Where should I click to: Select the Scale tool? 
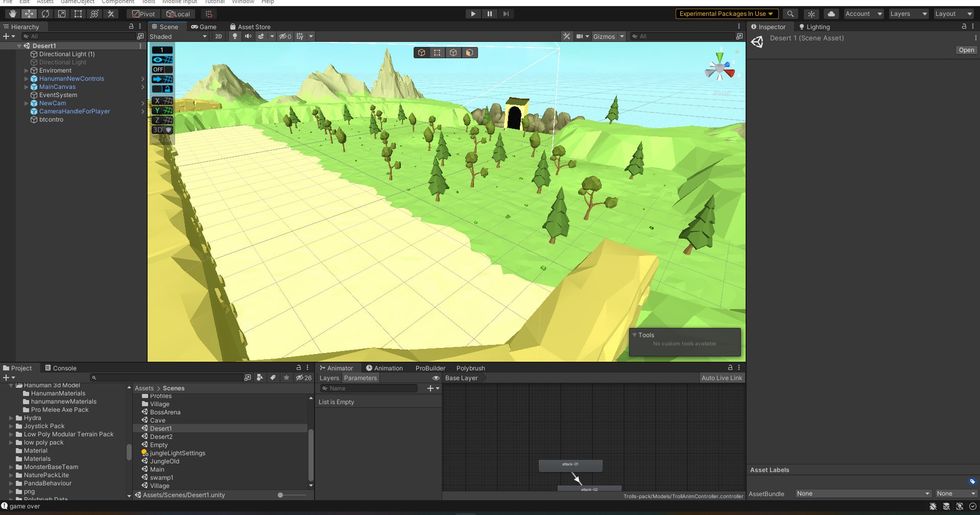(62, 14)
